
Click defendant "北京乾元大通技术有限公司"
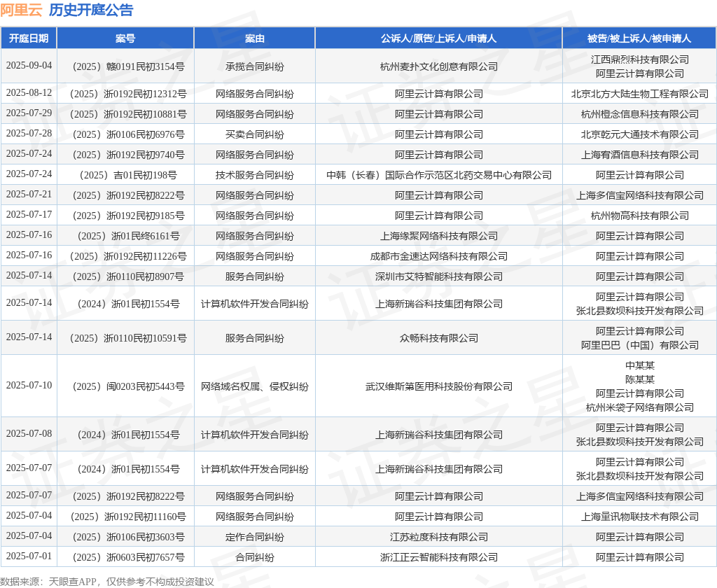pyautogui.click(x=639, y=135)
